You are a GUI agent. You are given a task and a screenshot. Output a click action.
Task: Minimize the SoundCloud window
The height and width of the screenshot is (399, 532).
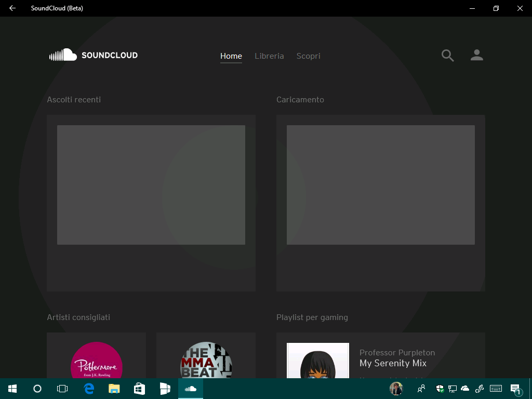tap(472, 8)
